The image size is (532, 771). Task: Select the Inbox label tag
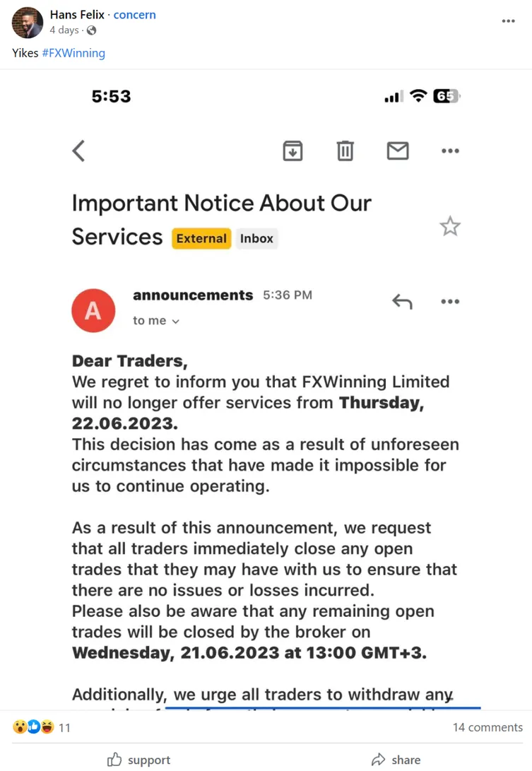pyautogui.click(x=256, y=238)
